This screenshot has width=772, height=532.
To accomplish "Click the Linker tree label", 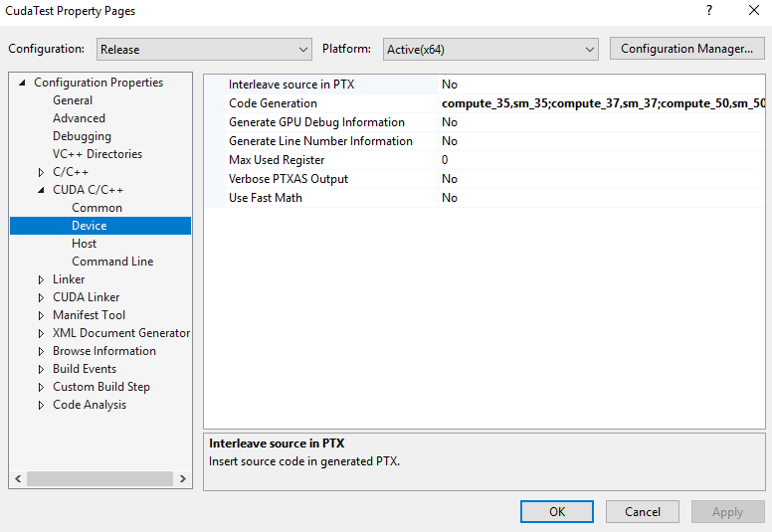I will click(x=69, y=279).
